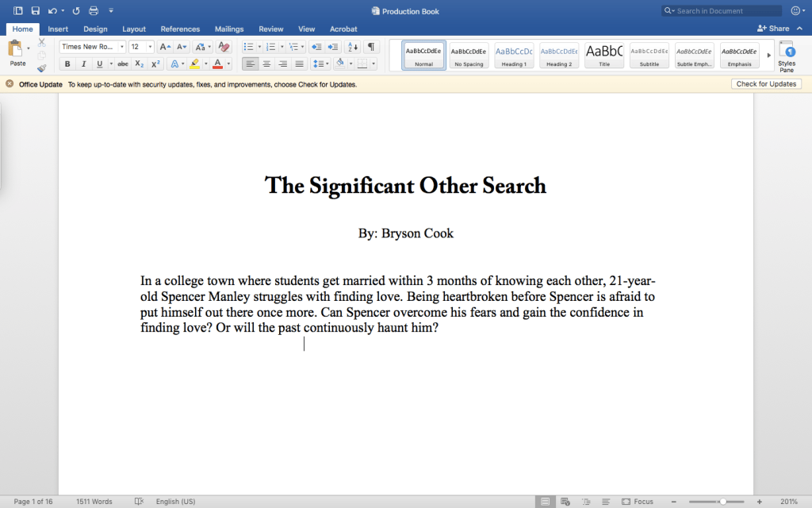812x508 pixels.
Task: Toggle show paragraph marks
Action: point(371,47)
